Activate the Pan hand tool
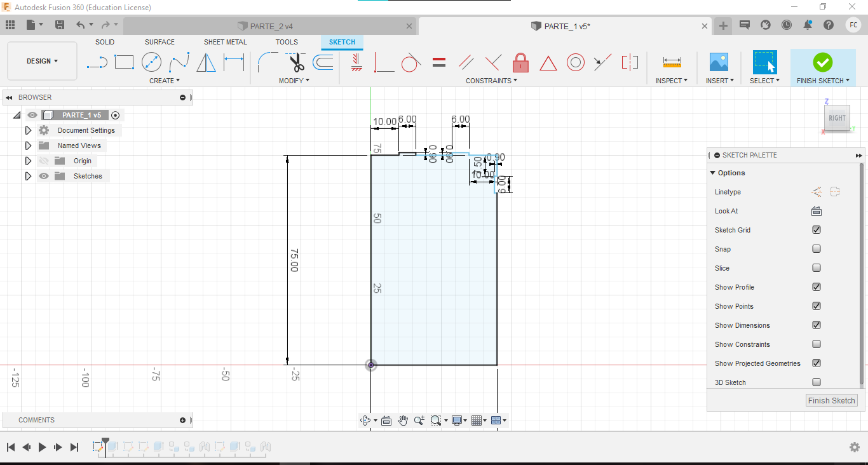The width and height of the screenshot is (868, 465). (x=403, y=421)
